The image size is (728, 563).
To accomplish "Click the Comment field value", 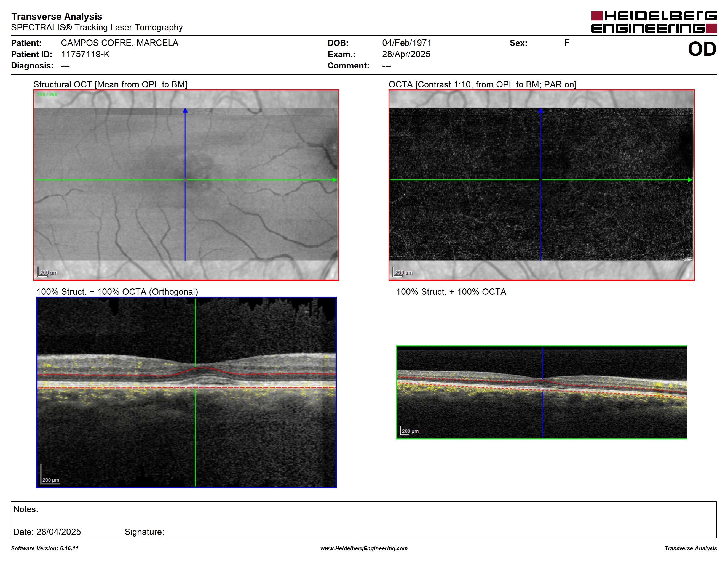I will pos(386,66).
